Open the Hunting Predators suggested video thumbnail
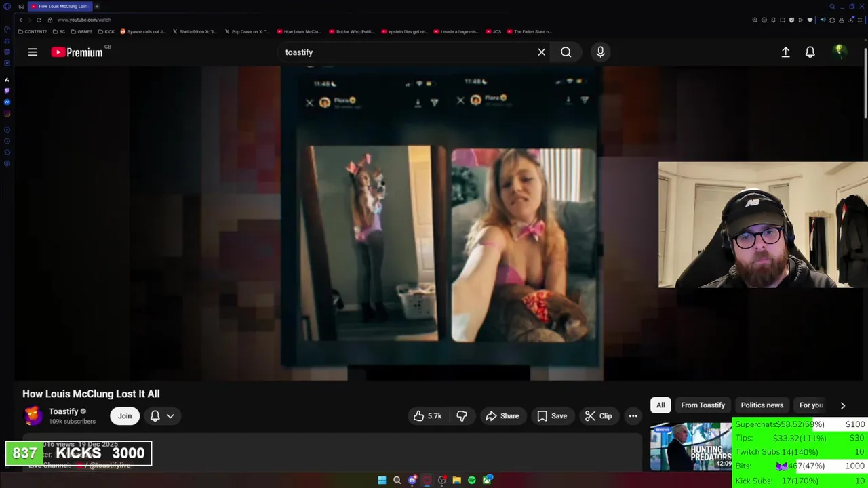 (691, 446)
